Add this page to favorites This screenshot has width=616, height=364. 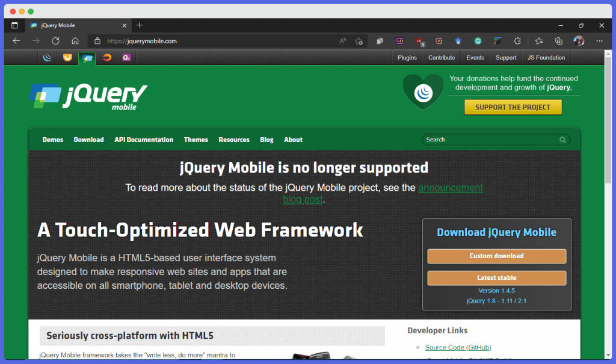(359, 41)
